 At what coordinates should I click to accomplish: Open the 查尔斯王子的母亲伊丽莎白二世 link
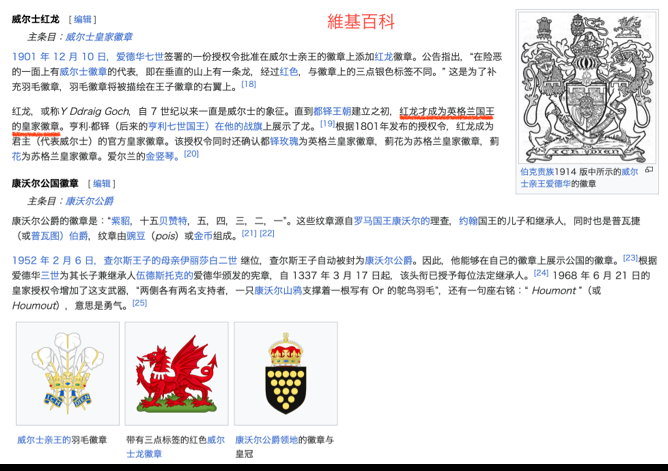(170, 261)
